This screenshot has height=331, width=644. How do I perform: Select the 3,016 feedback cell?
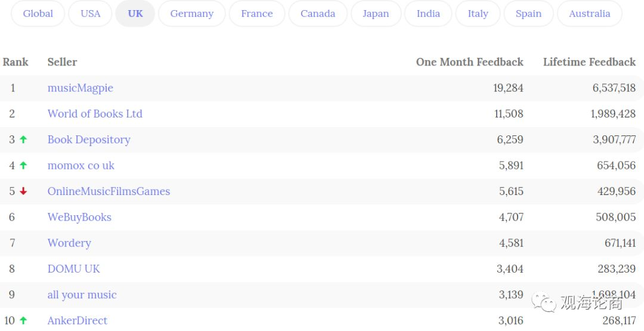click(x=510, y=321)
